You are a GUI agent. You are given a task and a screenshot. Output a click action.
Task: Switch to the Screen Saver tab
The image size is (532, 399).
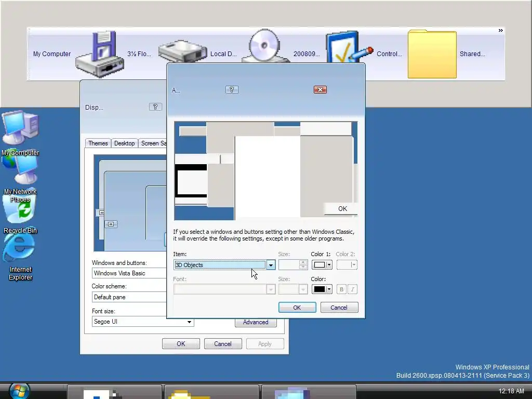pos(153,143)
